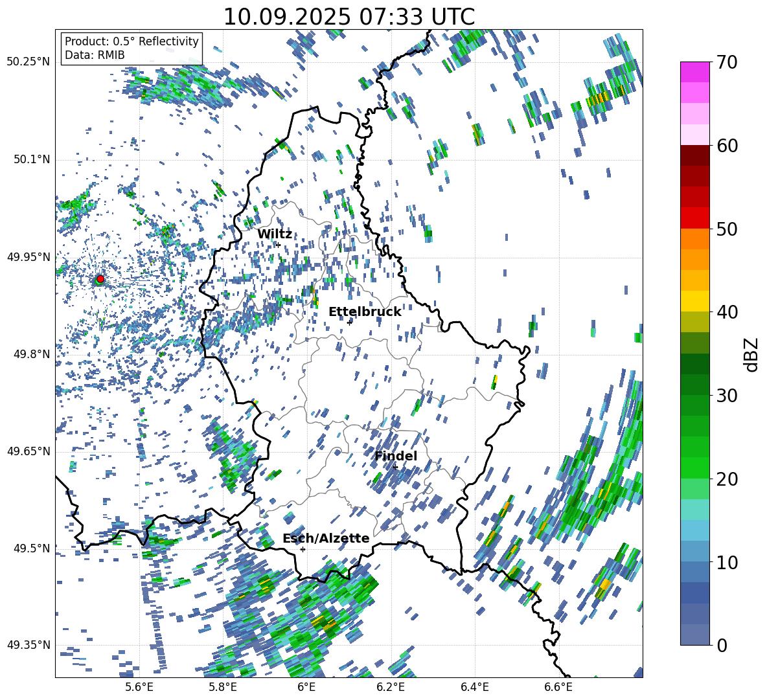767x700 pixels.
Task: Click the Wiltz city label
Action: 275,234
